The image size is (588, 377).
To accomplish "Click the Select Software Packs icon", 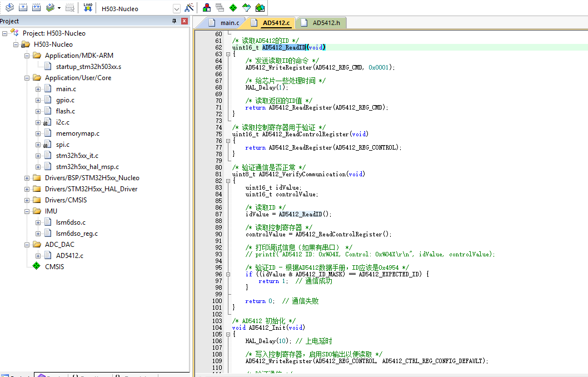I will (x=246, y=8).
